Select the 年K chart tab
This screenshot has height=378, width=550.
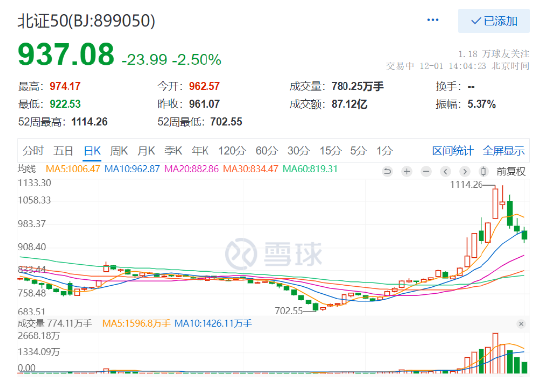[200, 151]
